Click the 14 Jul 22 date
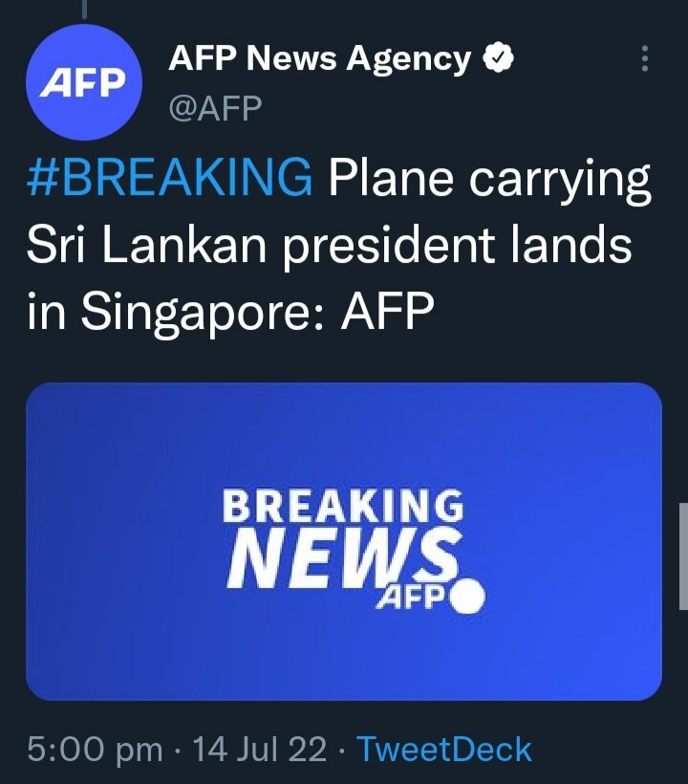The height and width of the screenshot is (784, 688). (x=259, y=750)
